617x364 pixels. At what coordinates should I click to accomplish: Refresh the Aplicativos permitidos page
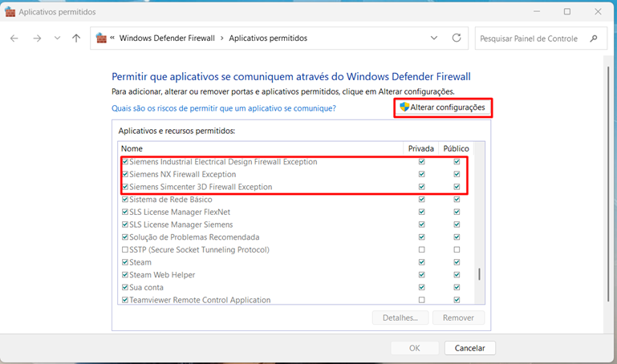[457, 38]
